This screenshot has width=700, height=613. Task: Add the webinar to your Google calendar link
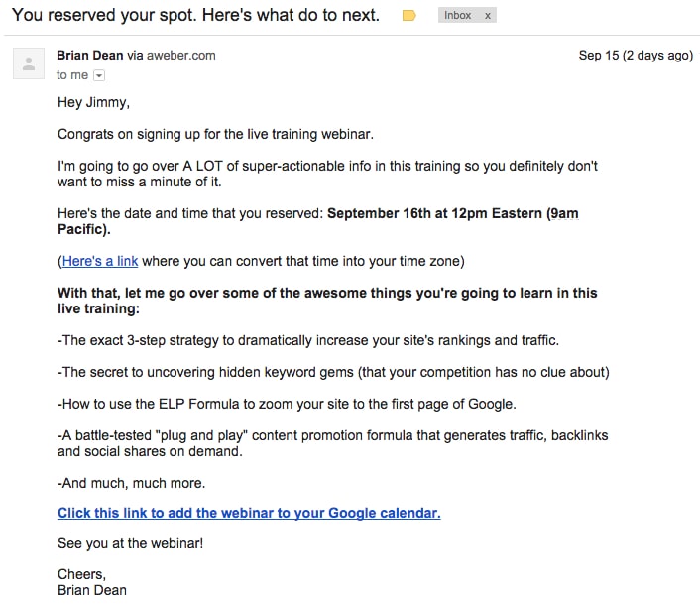click(x=249, y=513)
